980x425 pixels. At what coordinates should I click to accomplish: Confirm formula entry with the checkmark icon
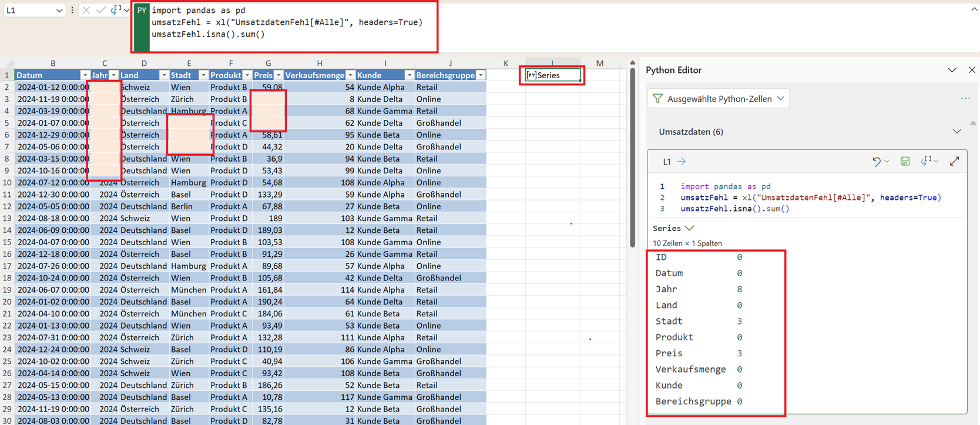(x=100, y=10)
